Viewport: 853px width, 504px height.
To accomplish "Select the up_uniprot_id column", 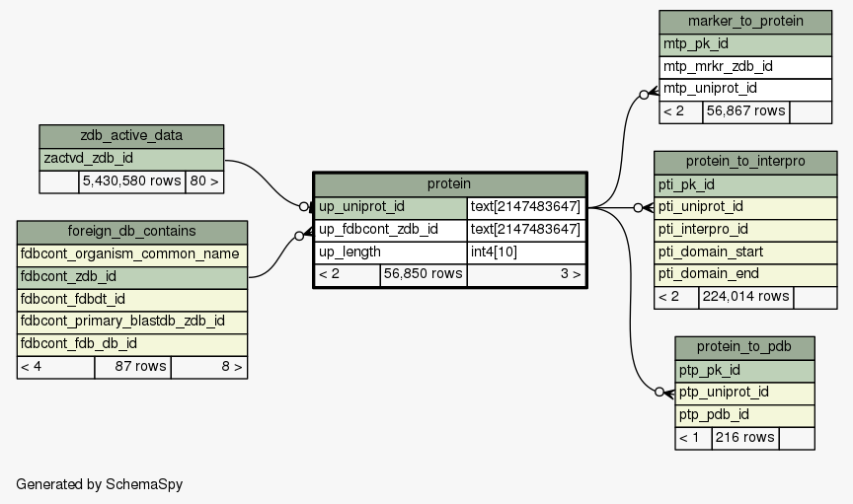I will point(391,208).
